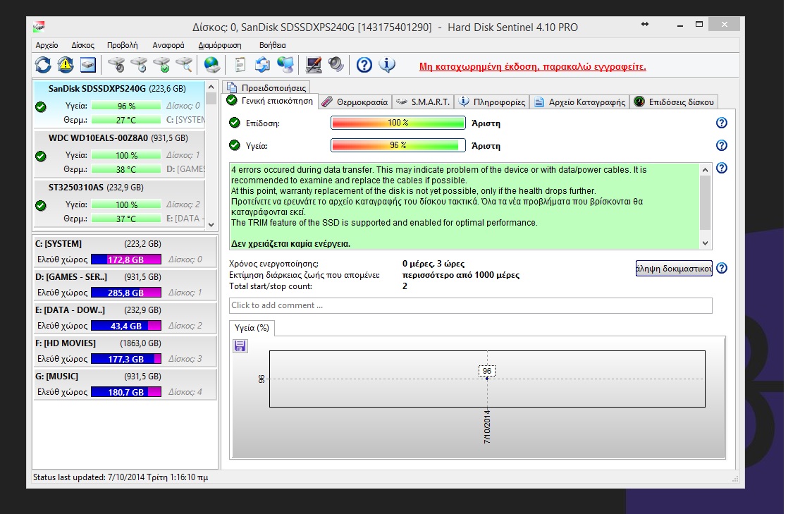This screenshot has width=812, height=514.
Task: Open the Αρχείο Καταγραφής tab
Action: click(579, 102)
